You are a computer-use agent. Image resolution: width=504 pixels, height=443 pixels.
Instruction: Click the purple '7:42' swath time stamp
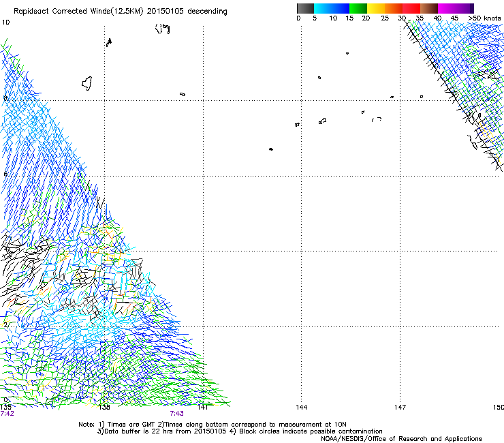(x=7, y=414)
